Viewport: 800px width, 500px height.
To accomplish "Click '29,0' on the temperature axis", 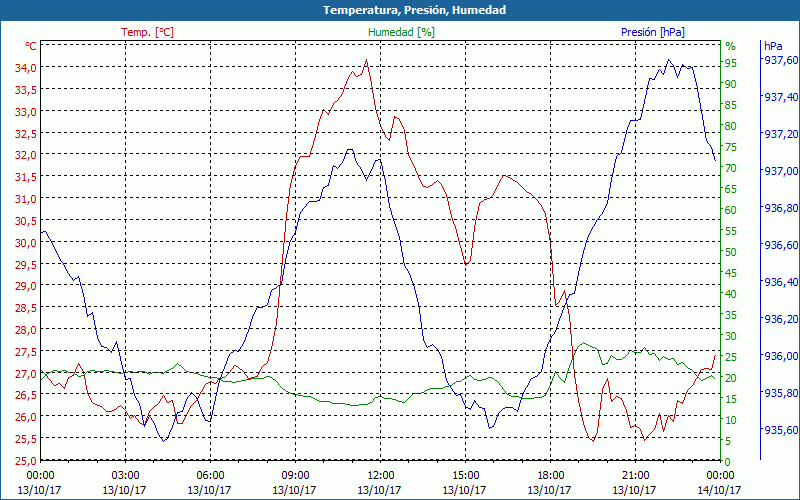I will click(x=26, y=286).
